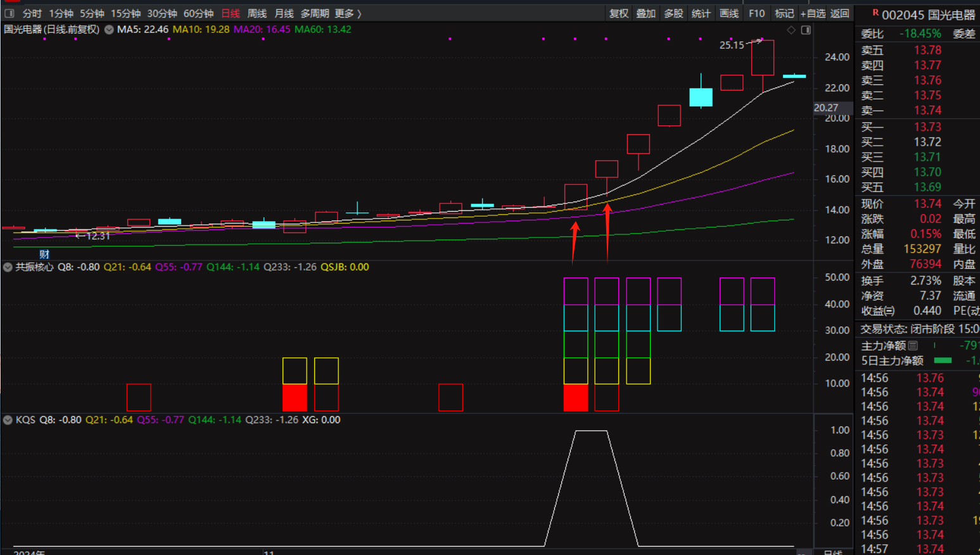
Task: Open the KQS indicator dropdown arrow
Action: tap(8, 420)
